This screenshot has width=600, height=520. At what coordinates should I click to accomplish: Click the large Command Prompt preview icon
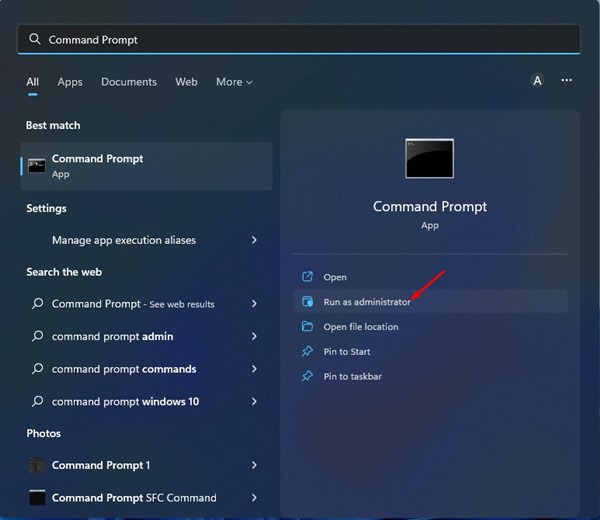tap(430, 158)
